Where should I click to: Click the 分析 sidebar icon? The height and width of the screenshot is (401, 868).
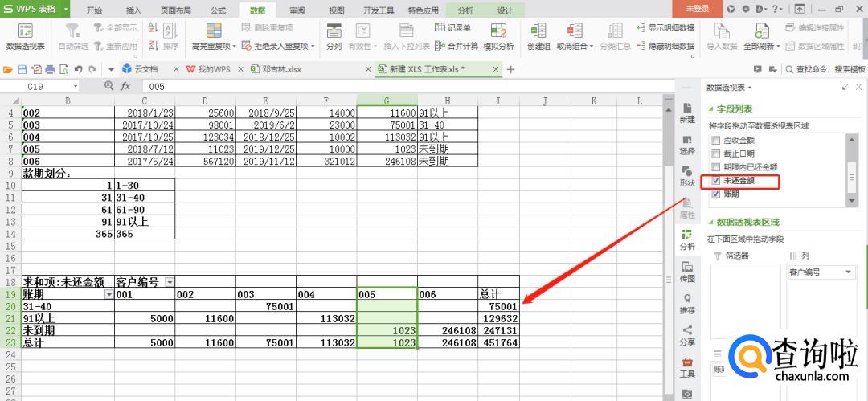coord(687,239)
